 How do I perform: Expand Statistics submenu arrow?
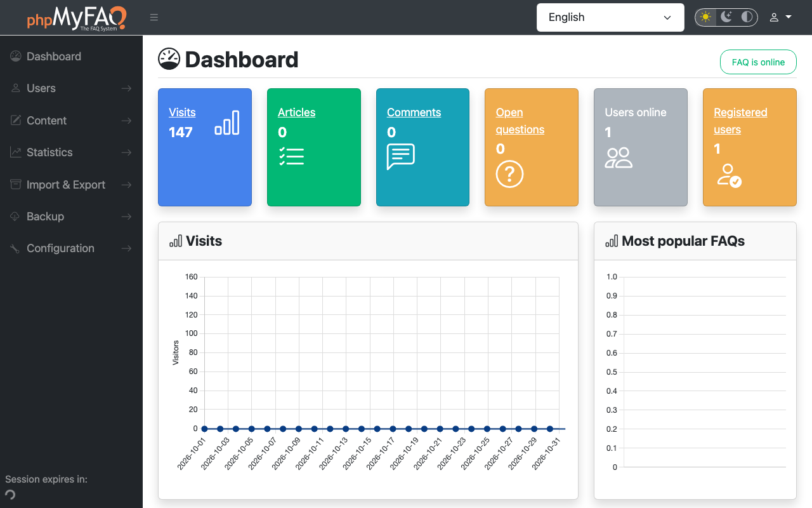pyautogui.click(x=127, y=152)
